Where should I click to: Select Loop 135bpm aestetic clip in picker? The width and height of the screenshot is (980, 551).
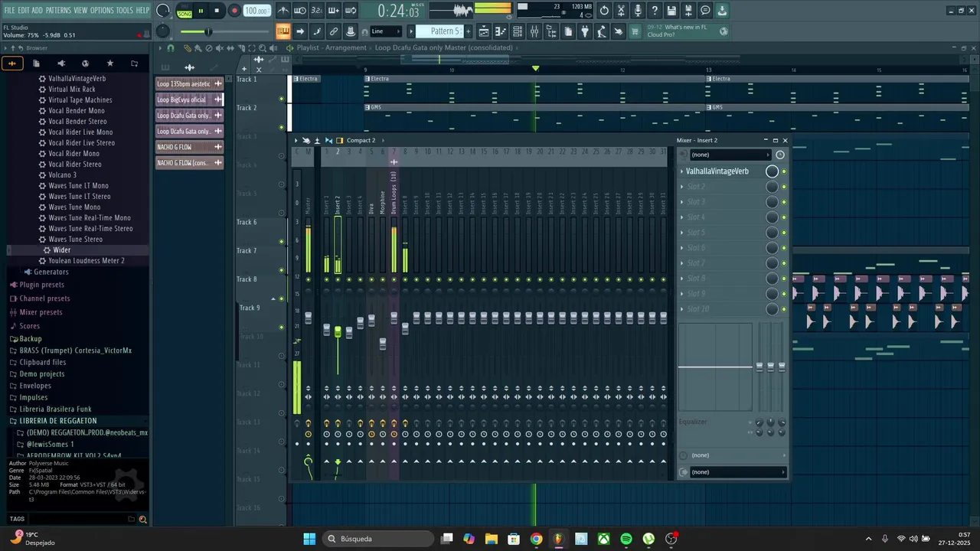point(189,83)
